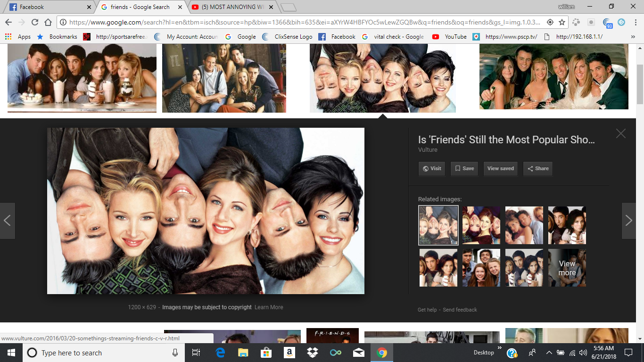Select the second related image in top row

(481, 225)
